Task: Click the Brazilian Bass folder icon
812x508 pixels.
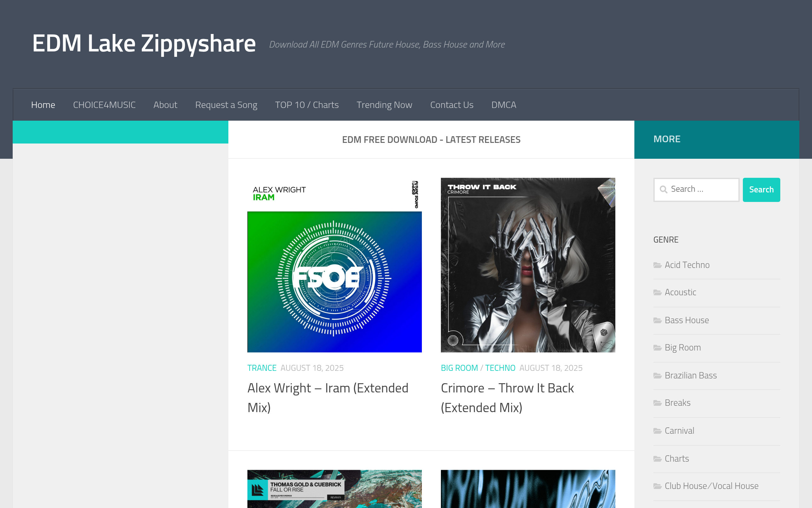Action: (x=657, y=376)
